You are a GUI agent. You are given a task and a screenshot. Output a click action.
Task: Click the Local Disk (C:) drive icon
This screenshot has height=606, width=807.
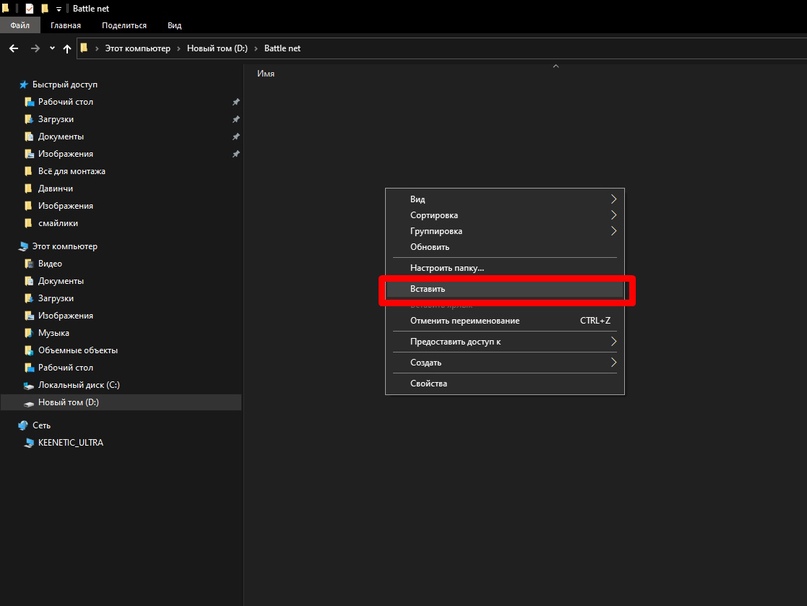29,385
